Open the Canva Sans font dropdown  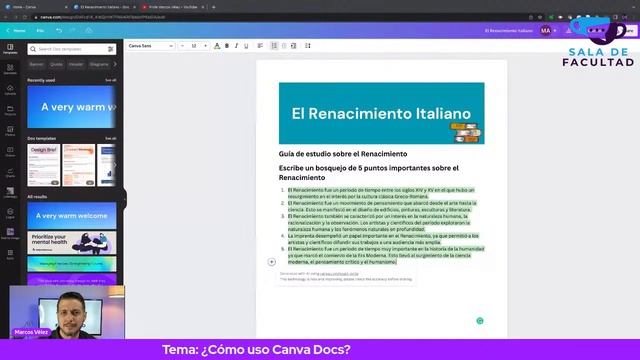pyautogui.click(x=151, y=46)
